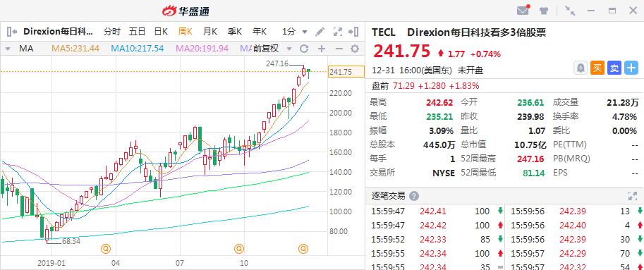Click the 2019-01 date label on the axis
The height and width of the screenshot is (270, 644).
tap(51, 263)
